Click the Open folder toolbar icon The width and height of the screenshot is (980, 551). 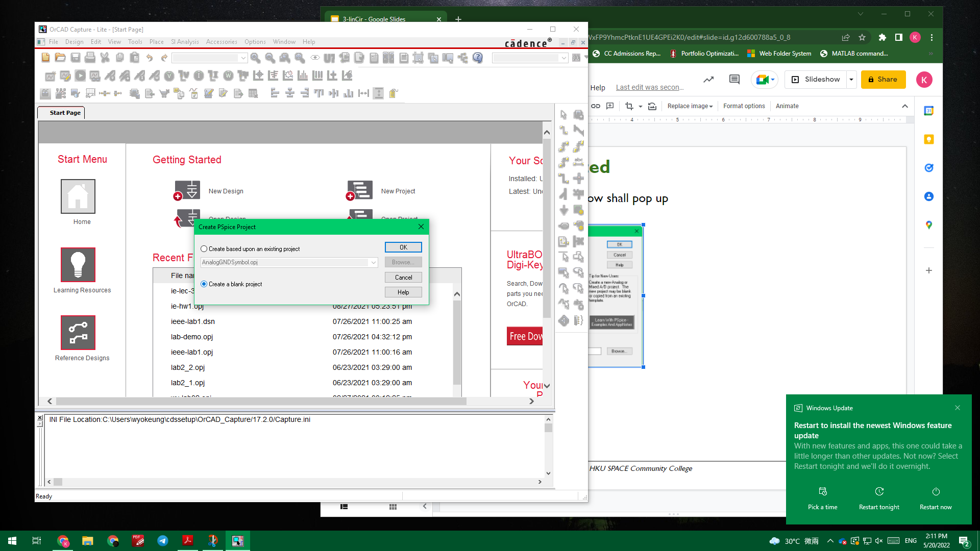tap(60, 58)
